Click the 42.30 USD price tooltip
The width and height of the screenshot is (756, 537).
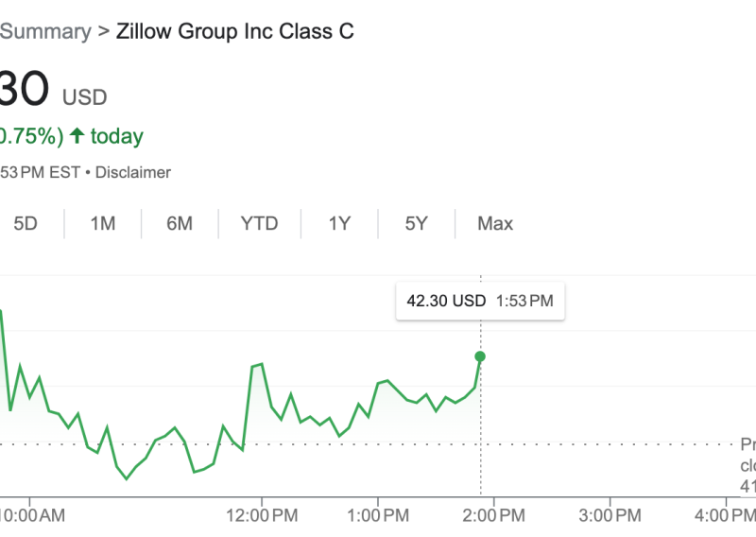point(480,302)
